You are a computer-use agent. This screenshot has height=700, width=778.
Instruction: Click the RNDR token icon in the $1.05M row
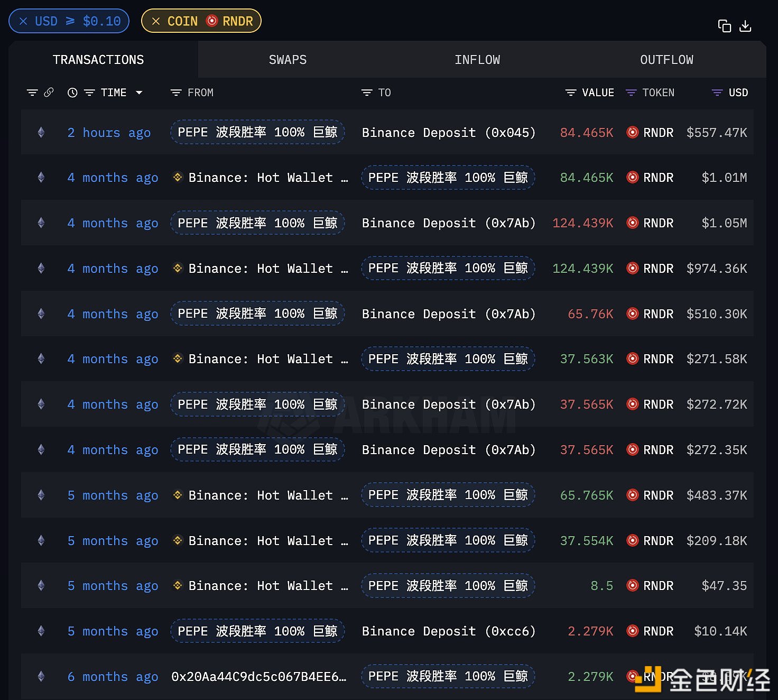click(633, 223)
